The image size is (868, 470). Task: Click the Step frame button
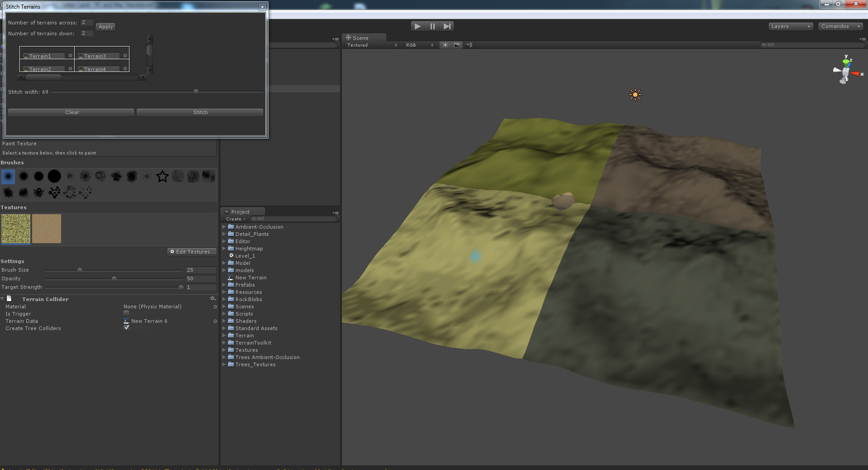447,26
